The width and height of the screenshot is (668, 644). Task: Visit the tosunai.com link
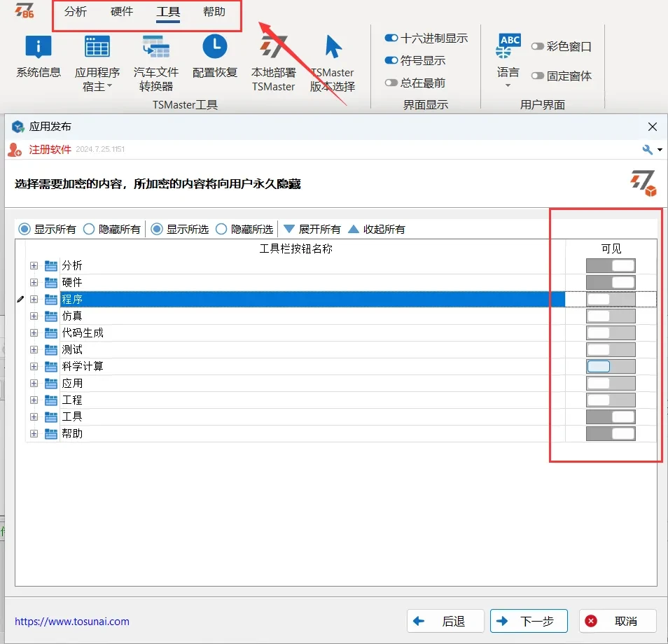(x=70, y=620)
